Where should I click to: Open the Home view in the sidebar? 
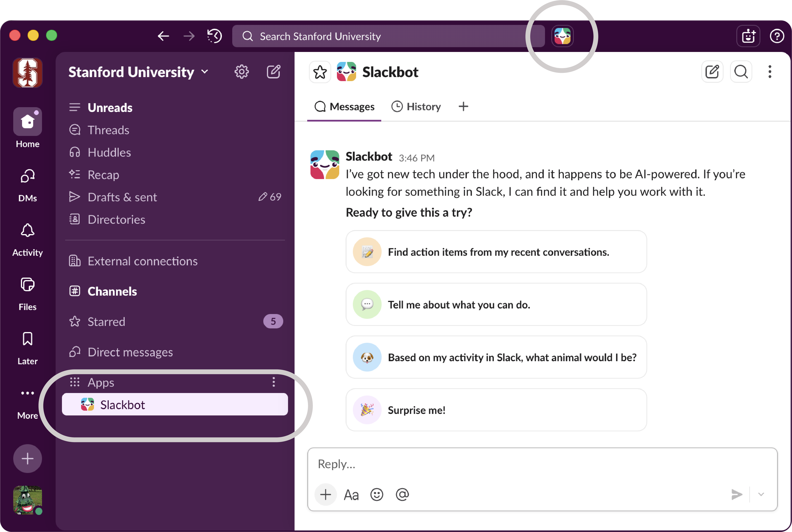pyautogui.click(x=27, y=122)
